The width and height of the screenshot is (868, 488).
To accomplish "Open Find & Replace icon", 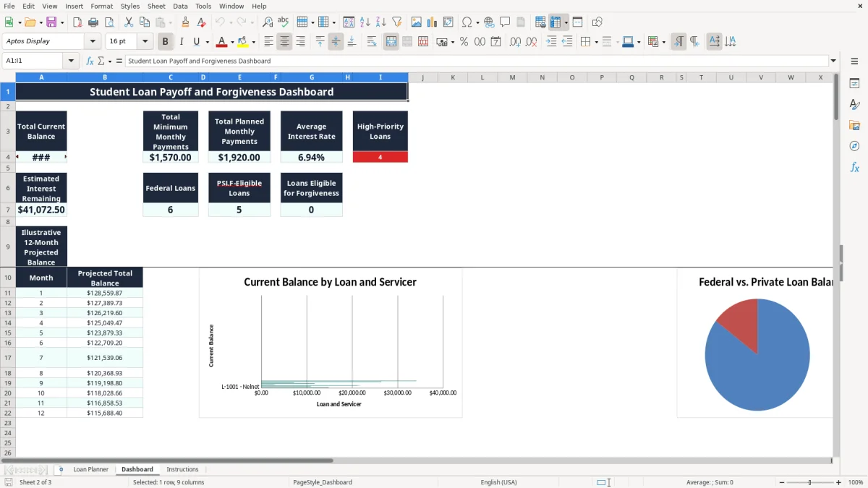I will [268, 22].
